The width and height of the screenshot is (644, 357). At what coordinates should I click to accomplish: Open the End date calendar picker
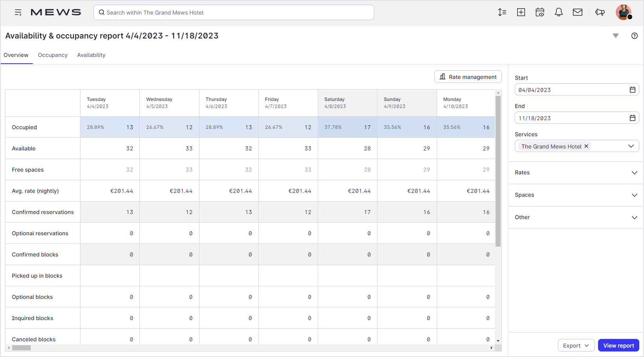(632, 118)
